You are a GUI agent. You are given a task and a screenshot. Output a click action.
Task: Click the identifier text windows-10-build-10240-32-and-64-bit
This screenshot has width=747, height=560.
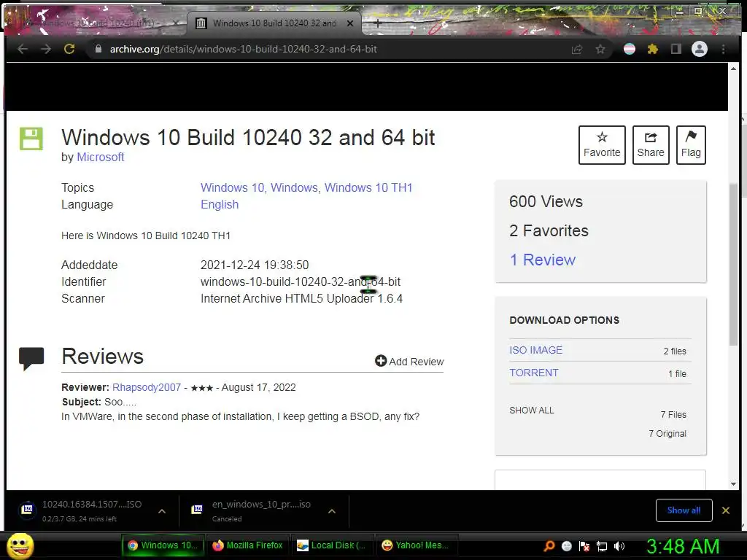[x=301, y=282]
